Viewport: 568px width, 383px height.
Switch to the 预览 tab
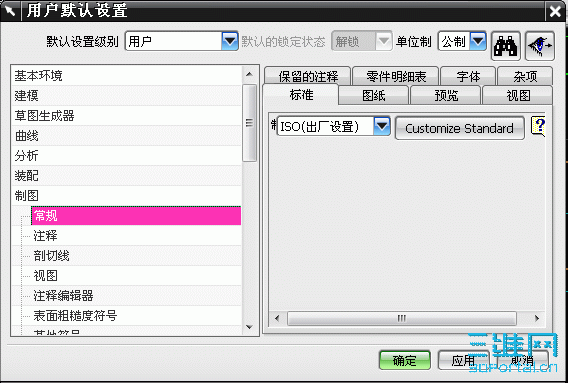(x=446, y=95)
